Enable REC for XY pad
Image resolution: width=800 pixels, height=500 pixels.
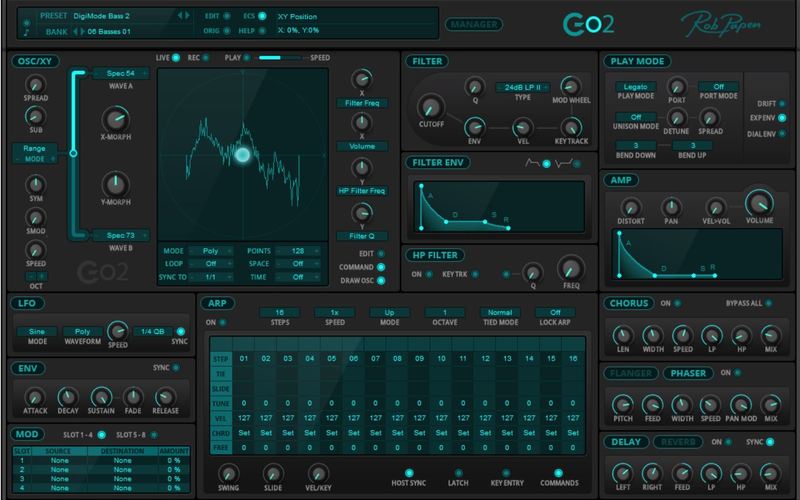[206, 58]
